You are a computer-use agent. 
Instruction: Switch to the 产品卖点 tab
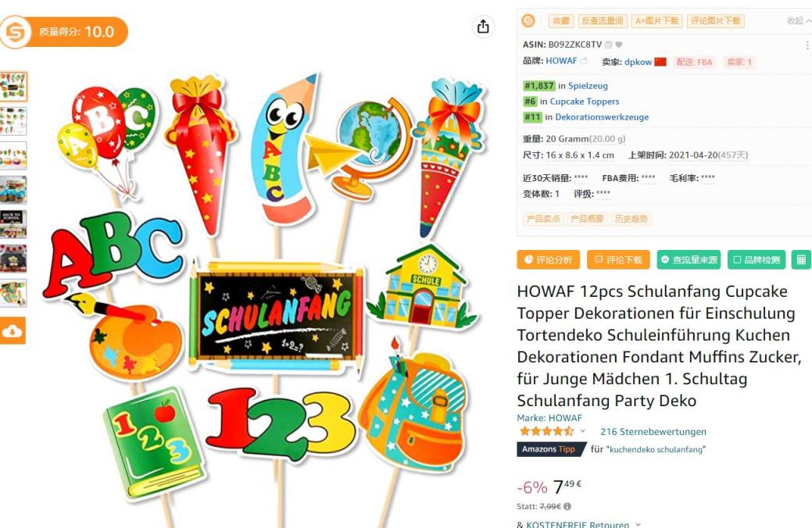point(542,219)
